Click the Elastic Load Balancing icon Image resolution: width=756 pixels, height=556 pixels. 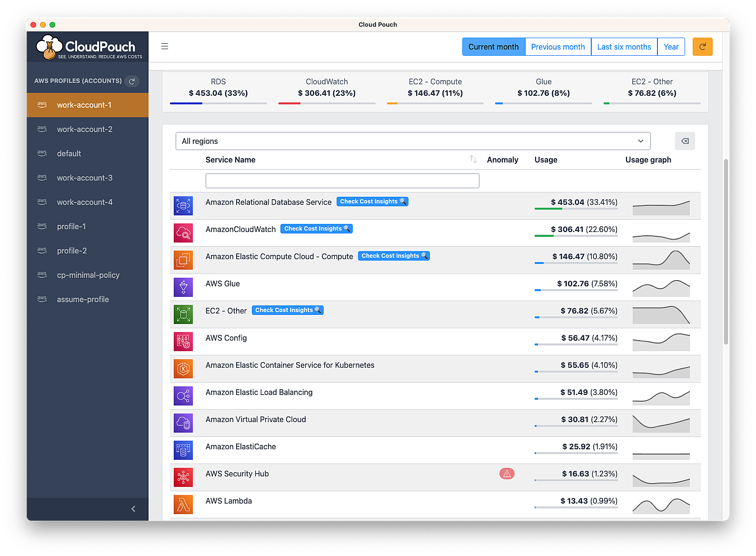[183, 396]
